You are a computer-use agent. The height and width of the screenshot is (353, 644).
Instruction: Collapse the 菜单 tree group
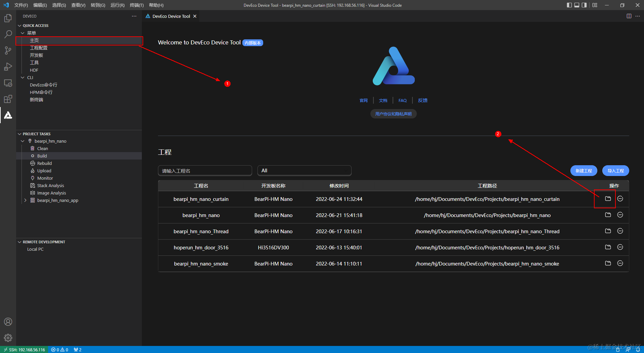(23, 33)
